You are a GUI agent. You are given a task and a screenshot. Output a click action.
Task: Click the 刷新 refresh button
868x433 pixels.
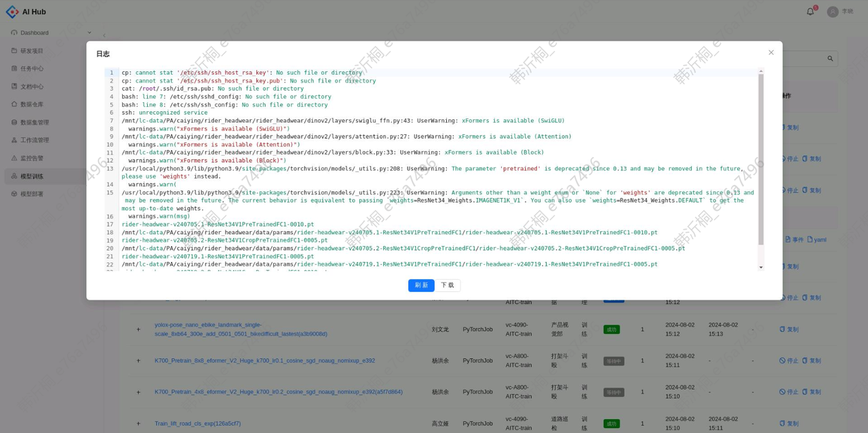coord(421,285)
